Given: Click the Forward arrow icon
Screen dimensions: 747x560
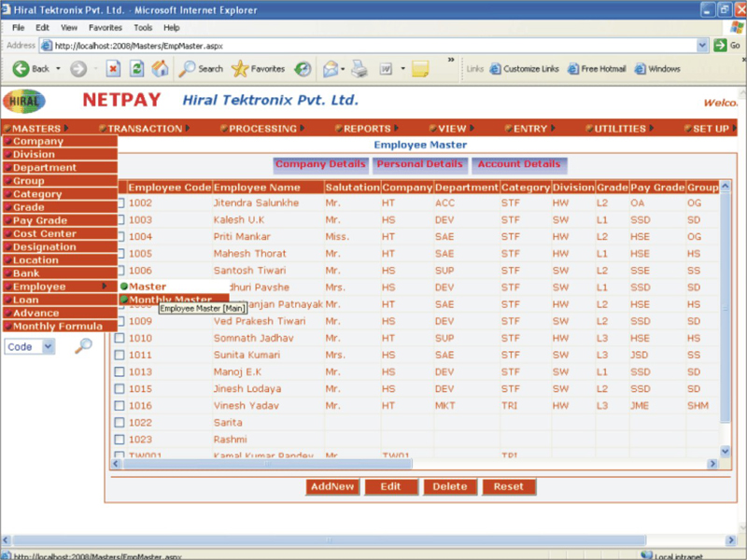Looking at the screenshot, I should (78, 69).
